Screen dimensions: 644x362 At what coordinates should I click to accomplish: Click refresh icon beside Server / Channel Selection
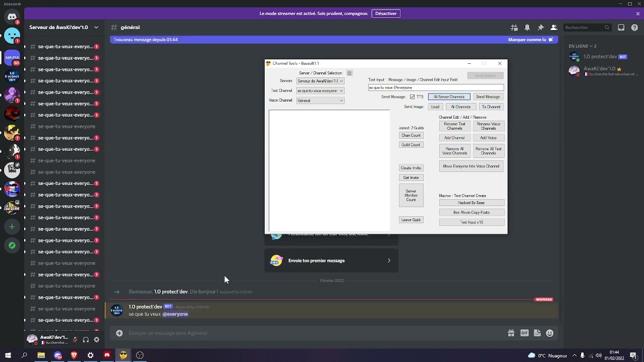coord(349,73)
